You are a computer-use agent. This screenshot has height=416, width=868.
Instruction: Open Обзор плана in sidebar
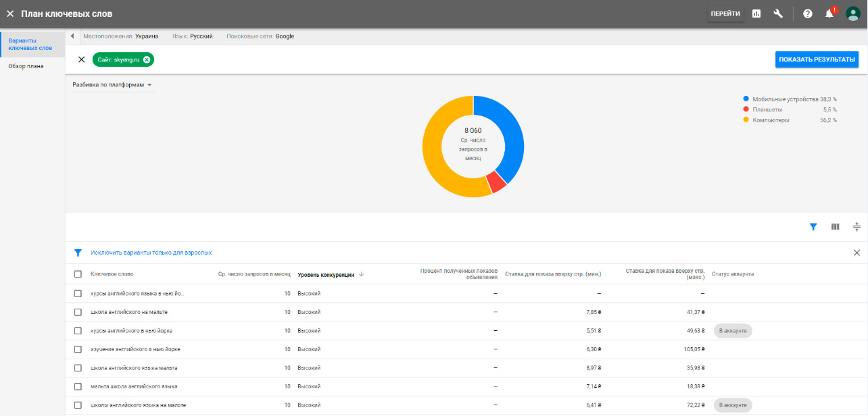[x=26, y=66]
